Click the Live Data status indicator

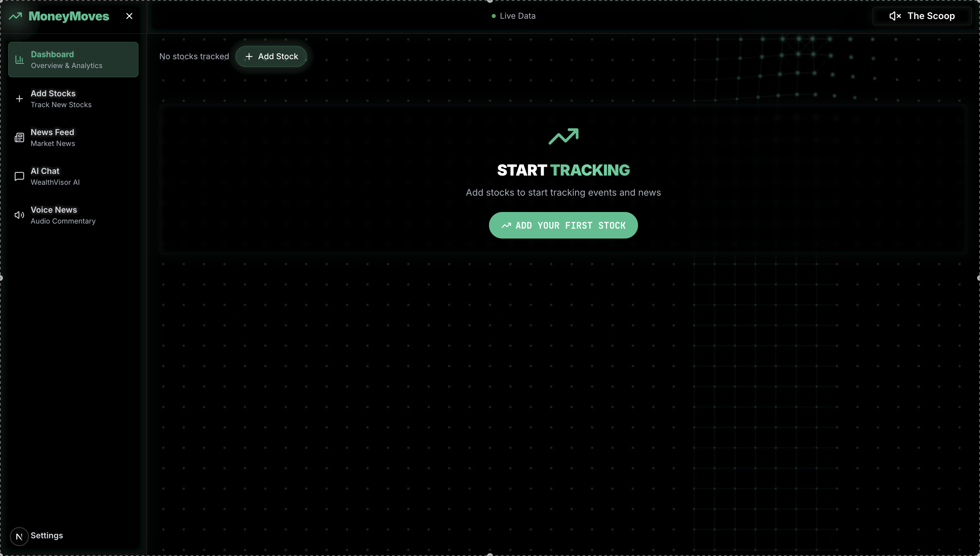coord(513,16)
